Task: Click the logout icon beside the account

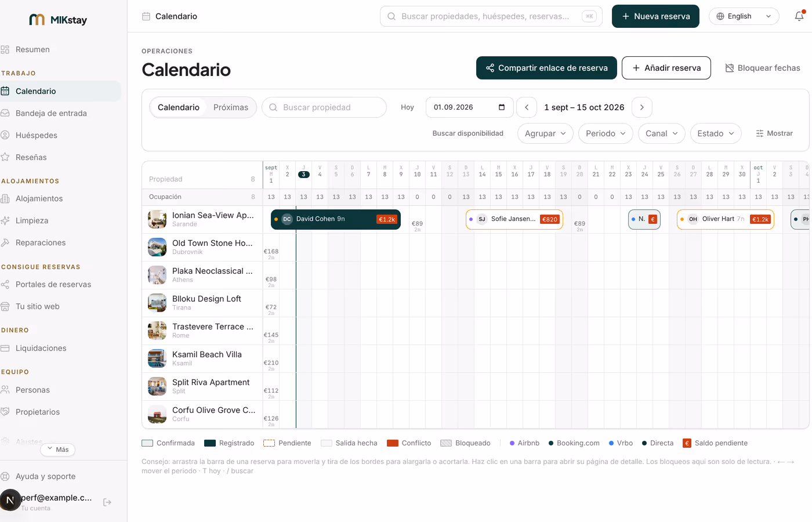Action: (x=107, y=502)
